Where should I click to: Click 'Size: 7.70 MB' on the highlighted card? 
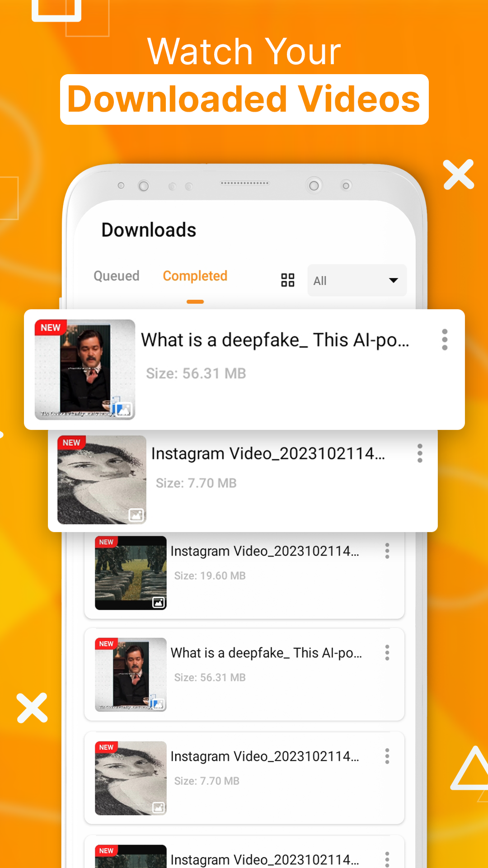pyautogui.click(x=196, y=483)
